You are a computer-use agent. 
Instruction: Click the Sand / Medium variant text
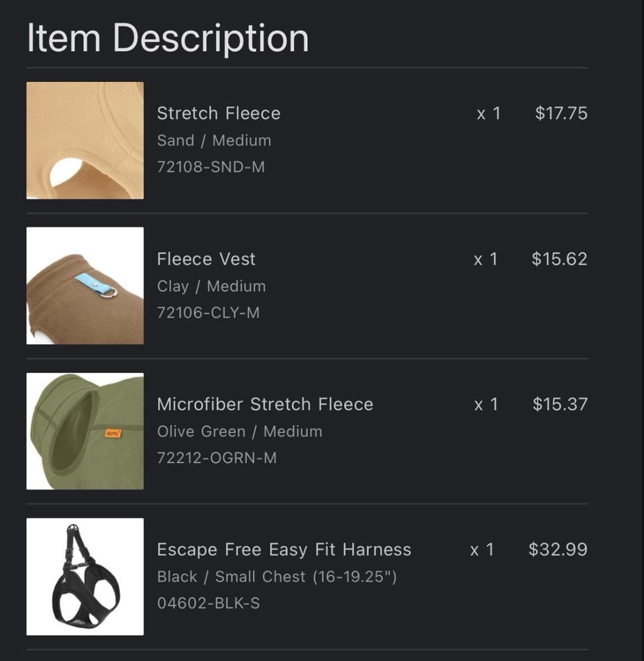pyautogui.click(x=214, y=140)
